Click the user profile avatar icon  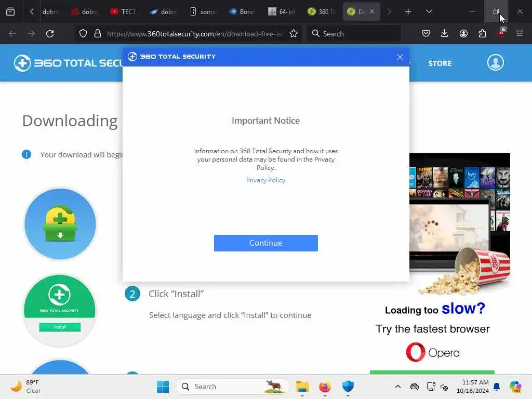[x=495, y=62]
